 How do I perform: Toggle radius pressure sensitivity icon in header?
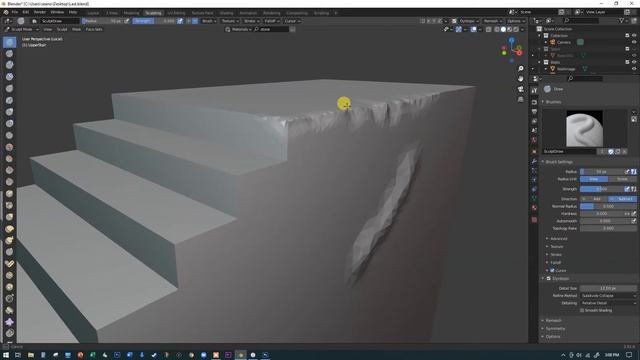pyautogui.click(x=127, y=21)
